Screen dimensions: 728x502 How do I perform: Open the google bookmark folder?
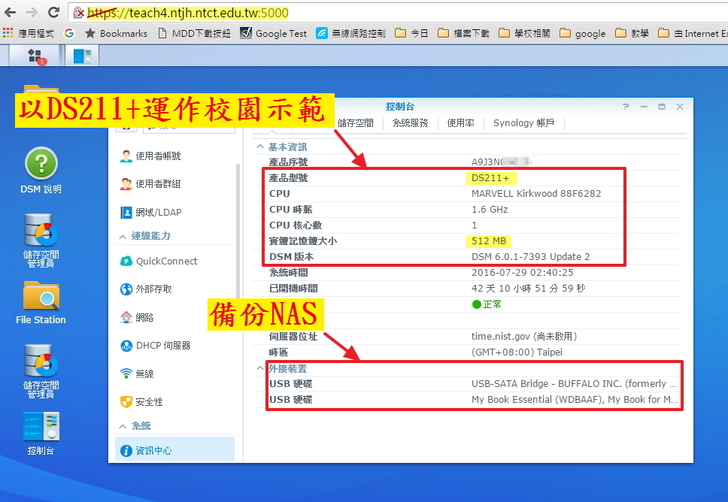(x=582, y=33)
